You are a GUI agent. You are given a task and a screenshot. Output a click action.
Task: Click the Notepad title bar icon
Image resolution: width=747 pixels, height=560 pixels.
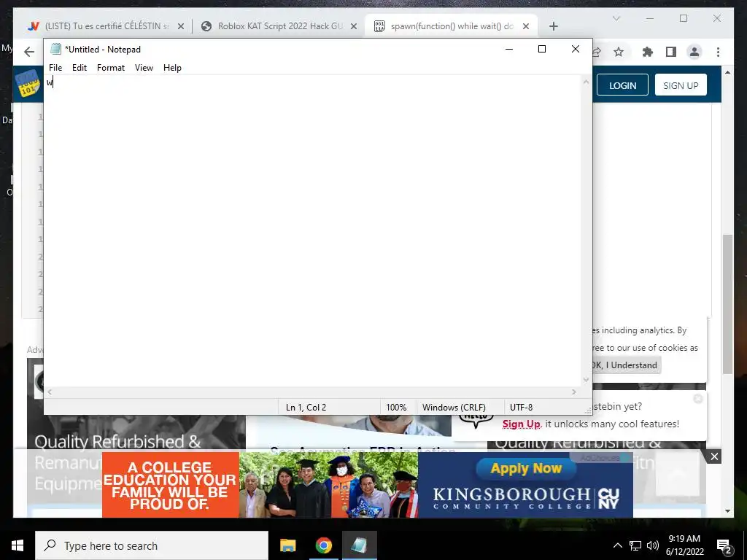55,49
